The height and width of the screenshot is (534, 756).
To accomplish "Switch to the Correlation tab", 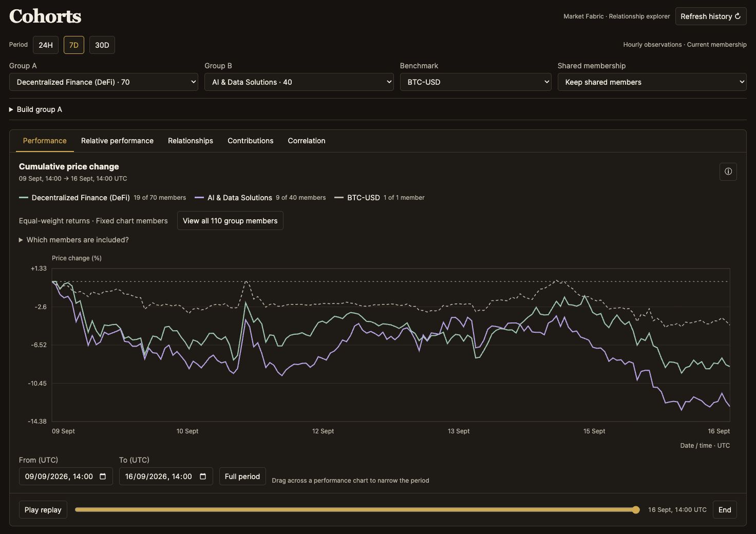I will click(x=307, y=141).
